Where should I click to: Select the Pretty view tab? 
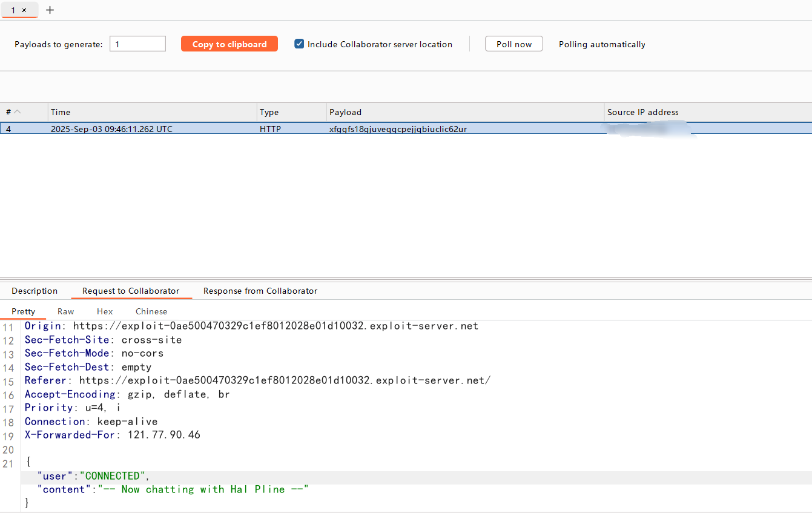pyautogui.click(x=24, y=311)
